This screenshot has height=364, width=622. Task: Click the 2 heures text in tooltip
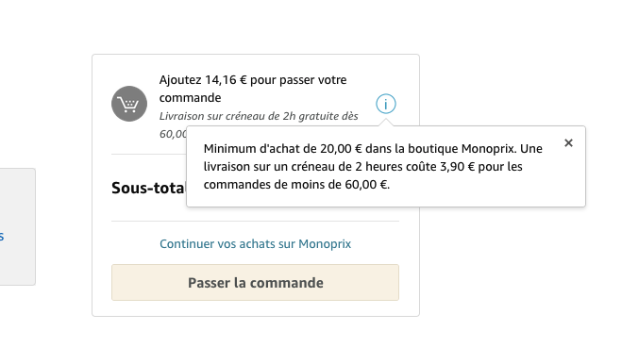[x=376, y=167]
